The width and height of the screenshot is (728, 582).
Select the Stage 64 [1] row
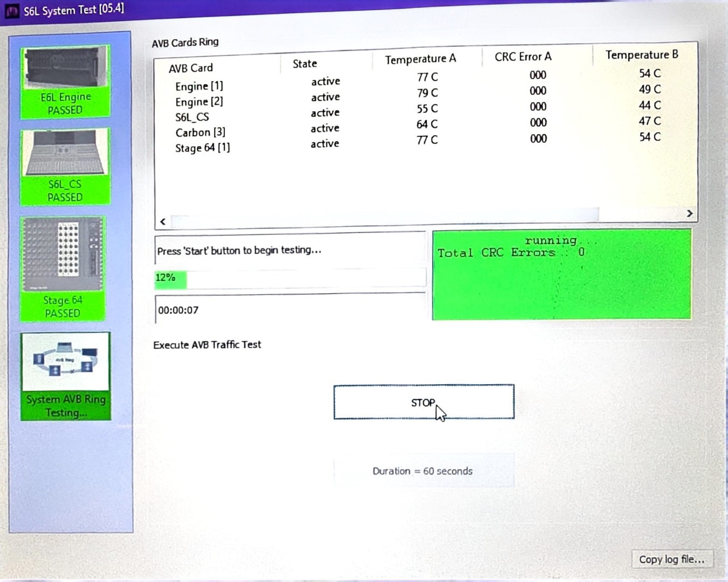[x=418, y=142]
